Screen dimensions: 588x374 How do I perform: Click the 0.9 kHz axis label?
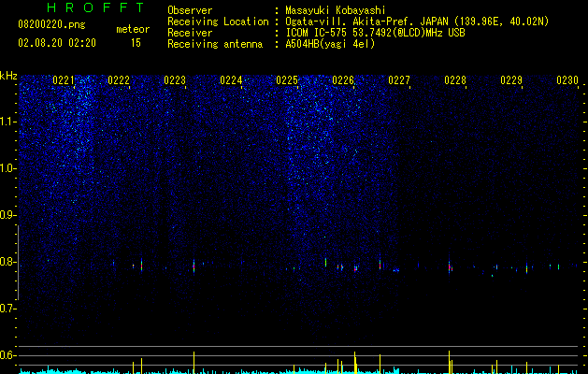(x=7, y=215)
